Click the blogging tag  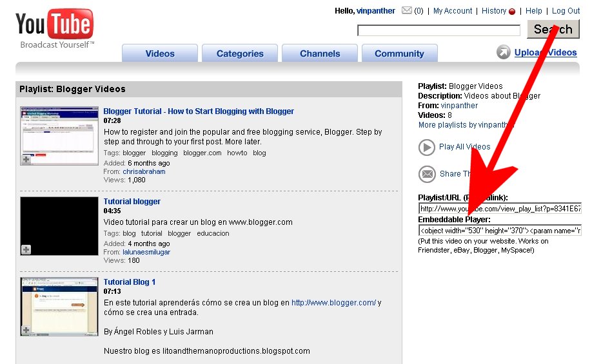(164, 153)
